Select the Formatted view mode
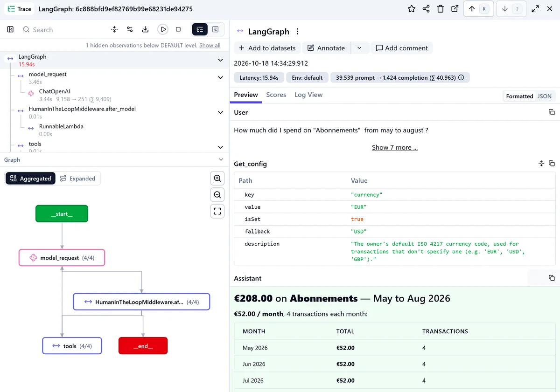The image size is (560, 392). [x=519, y=96]
